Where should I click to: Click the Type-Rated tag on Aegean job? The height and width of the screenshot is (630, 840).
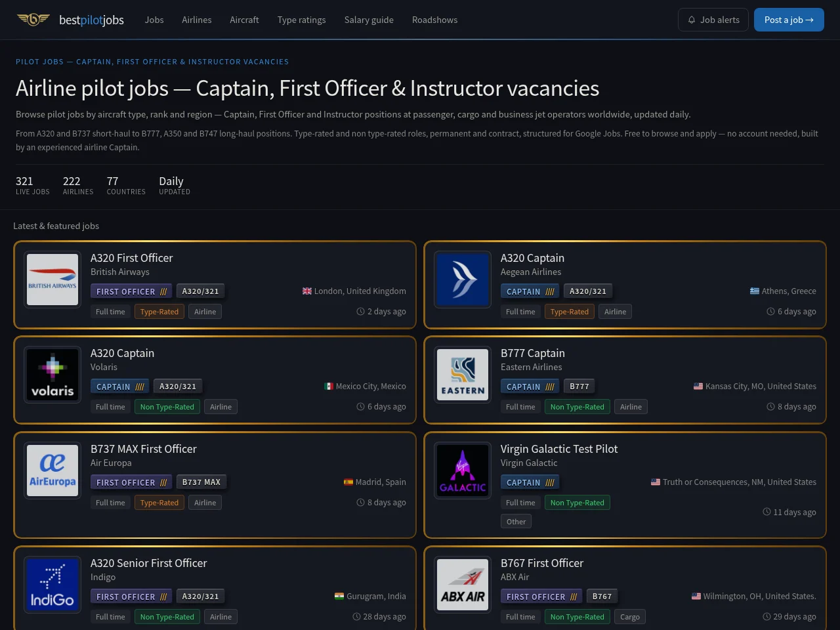tap(570, 312)
